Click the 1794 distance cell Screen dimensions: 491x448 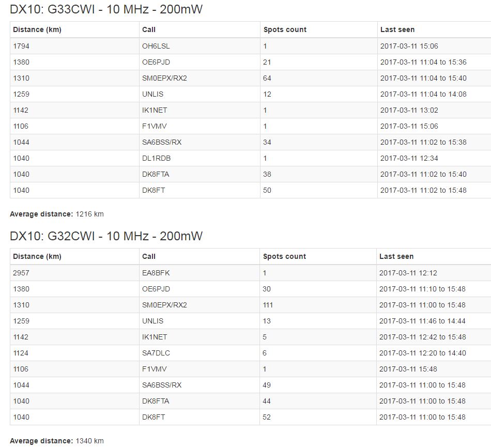[x=21, y=46]
